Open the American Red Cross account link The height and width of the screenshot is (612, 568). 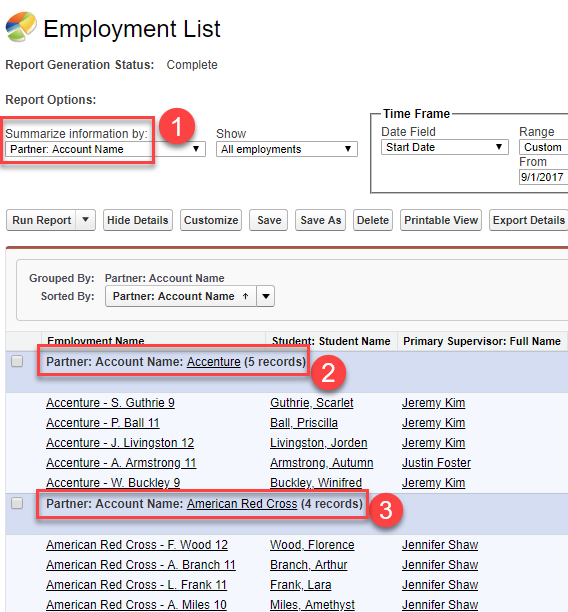coord(242,504)
